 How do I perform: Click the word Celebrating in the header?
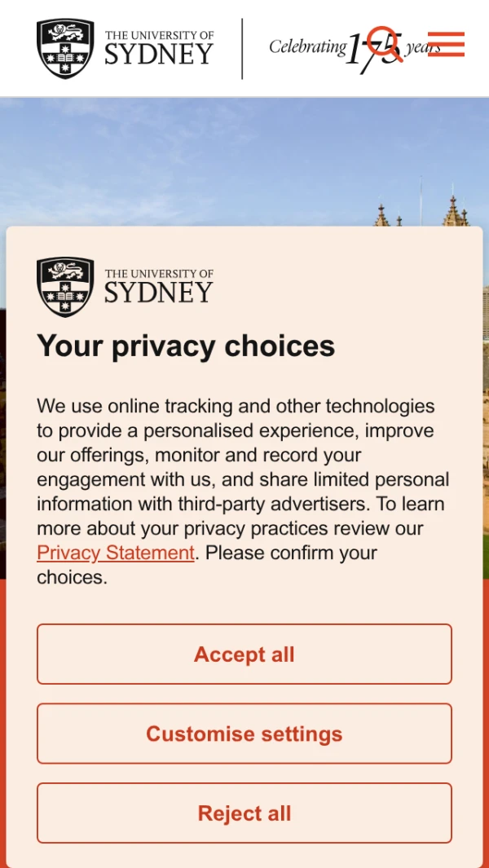click(x=307, y=46)
